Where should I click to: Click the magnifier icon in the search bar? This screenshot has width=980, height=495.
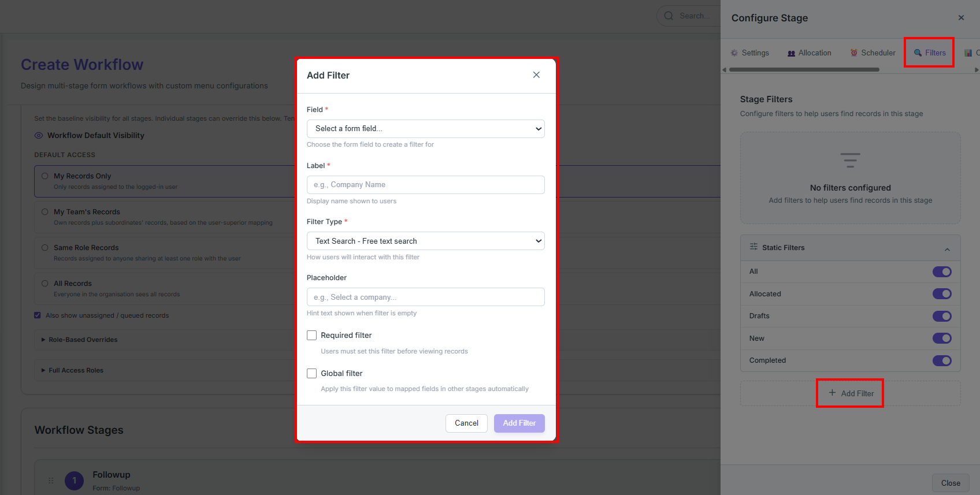click(669, 16)
